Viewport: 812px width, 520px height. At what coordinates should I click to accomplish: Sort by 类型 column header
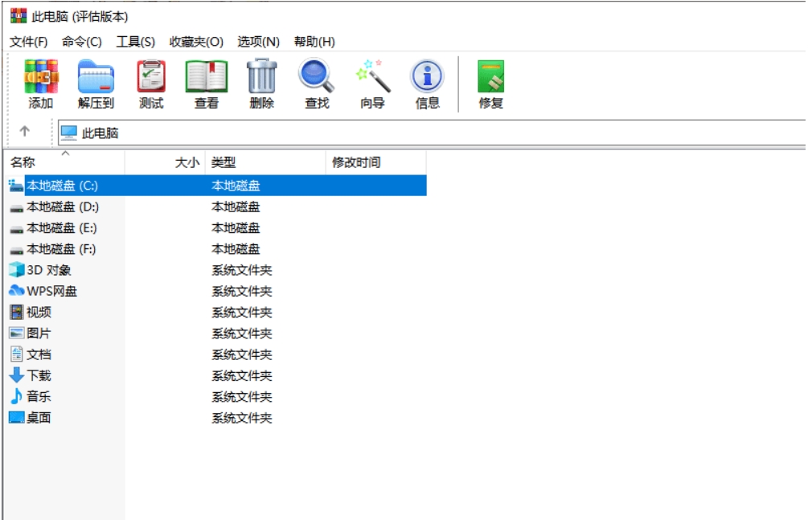coord(265,162)
